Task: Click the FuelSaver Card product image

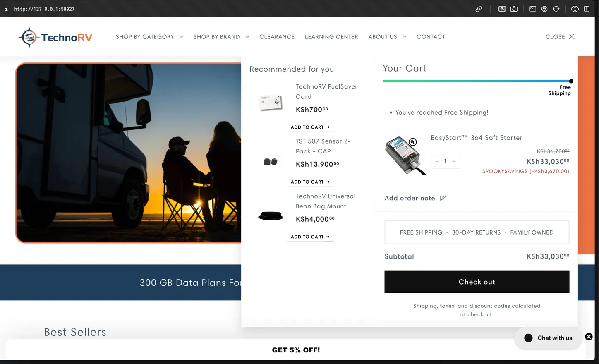Action: pos(271,102)
